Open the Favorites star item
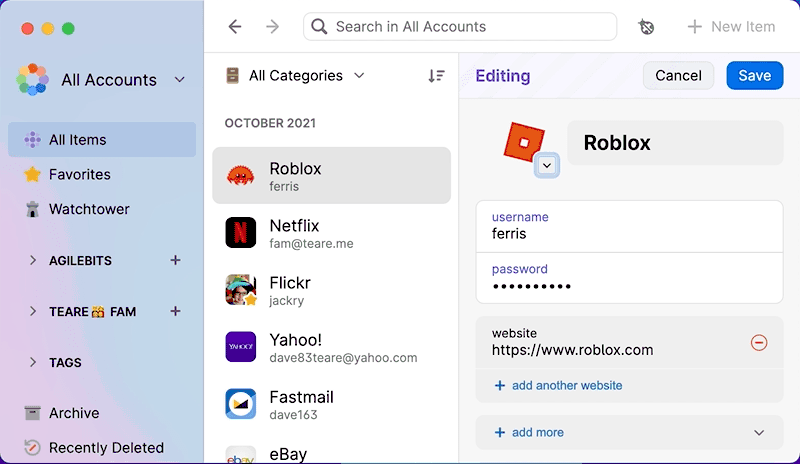The width and height of the screenshot is (800, 464). 79,174
